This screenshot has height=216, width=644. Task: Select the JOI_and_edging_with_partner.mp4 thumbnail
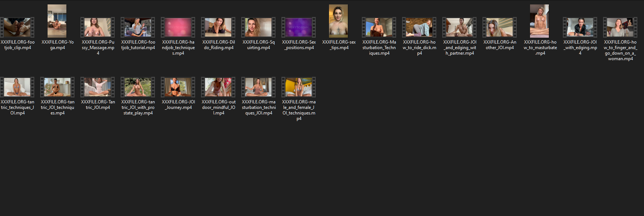pos(459,27)
